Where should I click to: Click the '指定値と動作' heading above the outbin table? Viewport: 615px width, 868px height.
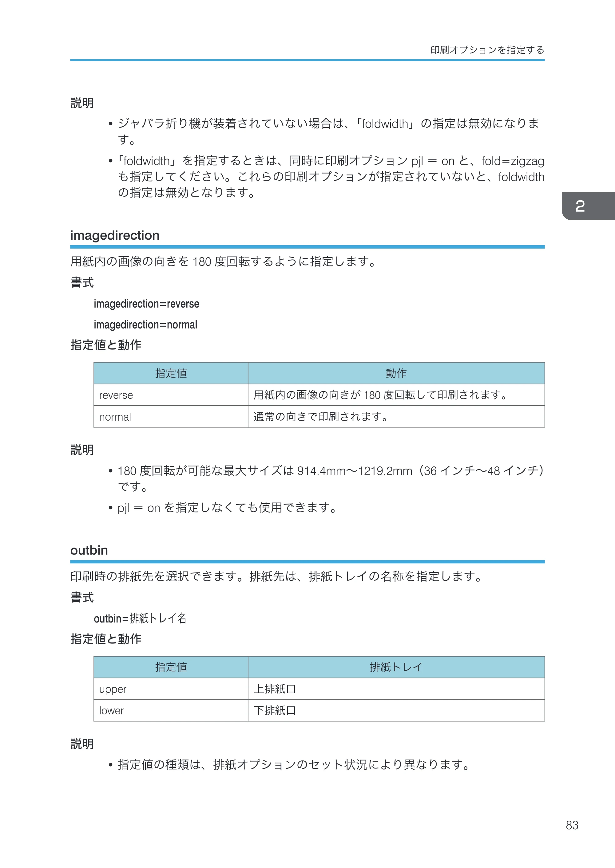tap(106, 639)
